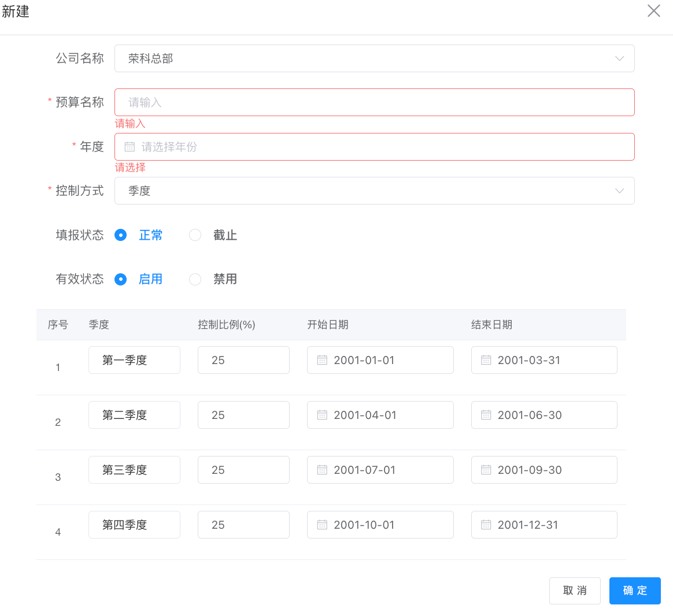The width and height of the screenshot is (673, 616).
Task: Click calendar icon beside 2001-04-01 start date
Action: point(322,415)
